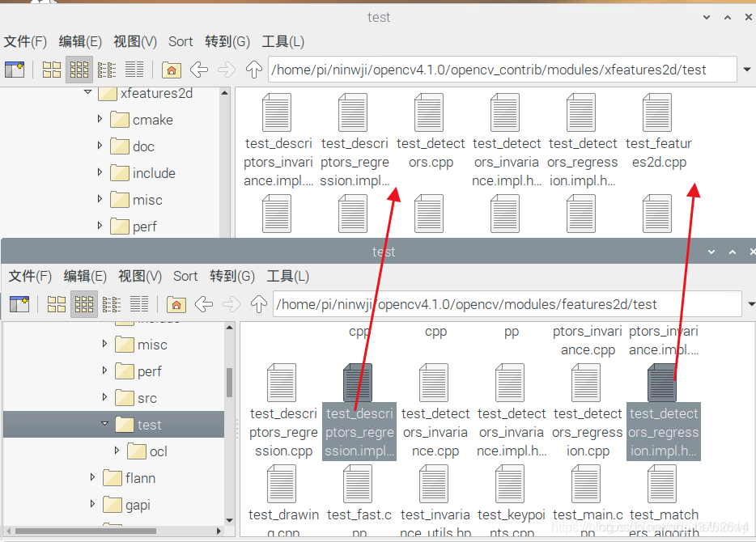
Task: Select the perf folder in upper tree
Action: click(x=134, y=227)
